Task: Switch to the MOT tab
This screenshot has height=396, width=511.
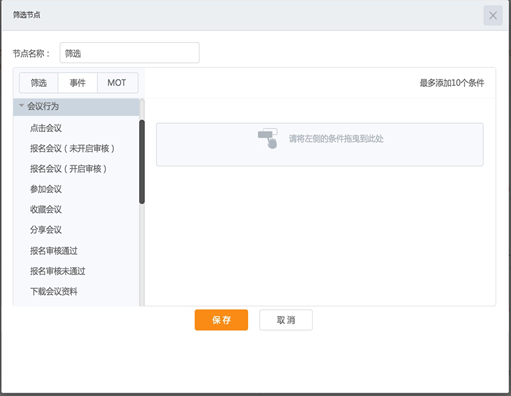Action: 117,83
